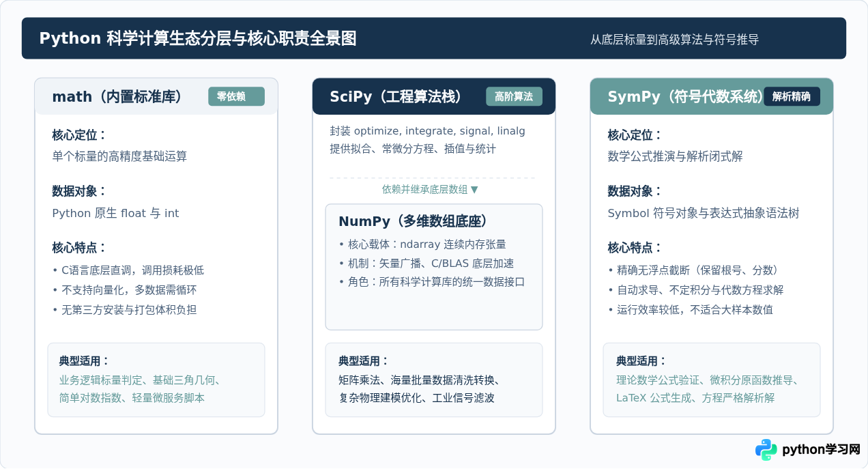Click the title 'Python 科学计算生态分层与核心职责全景图'
Screen dimensions: 868x469
click(x=198, y=38)
